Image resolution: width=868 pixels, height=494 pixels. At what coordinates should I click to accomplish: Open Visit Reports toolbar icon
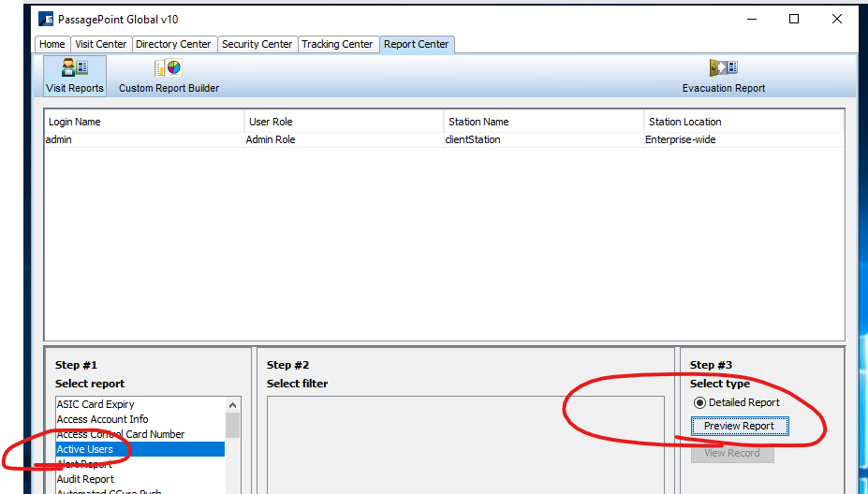pyautogui.click(x=75, y=76)
